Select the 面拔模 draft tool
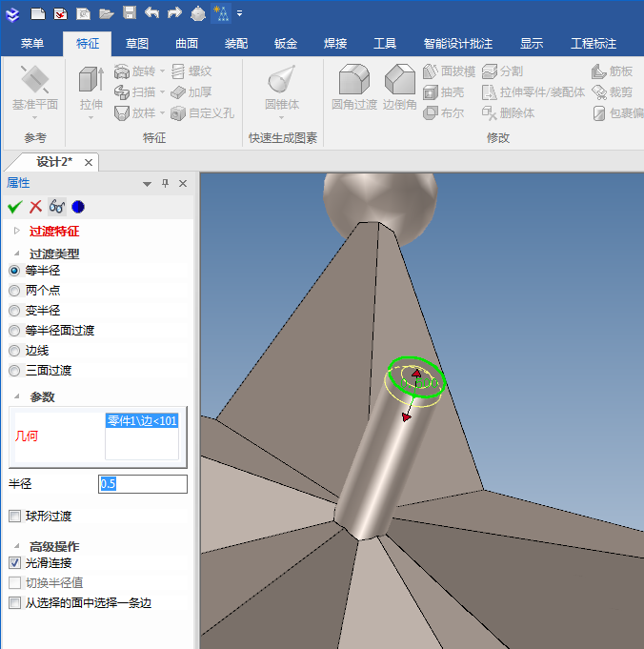Viewport: 644px width, 649px height. pyautogui.click(x=449, y=71)
